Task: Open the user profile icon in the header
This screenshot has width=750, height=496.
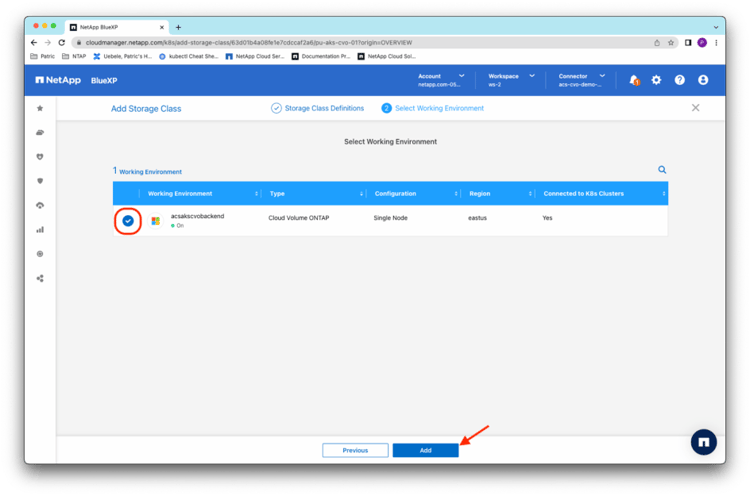Action: [703, 80]
